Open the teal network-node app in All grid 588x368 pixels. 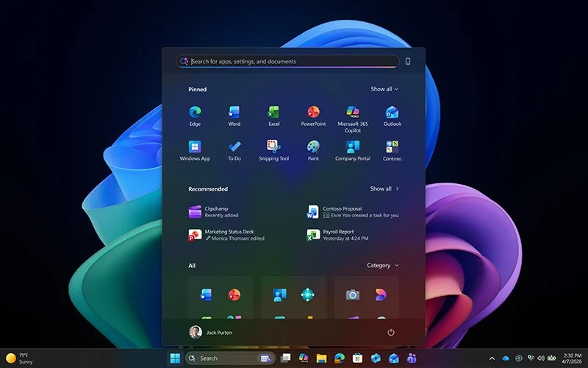click(x=307, y=295)
